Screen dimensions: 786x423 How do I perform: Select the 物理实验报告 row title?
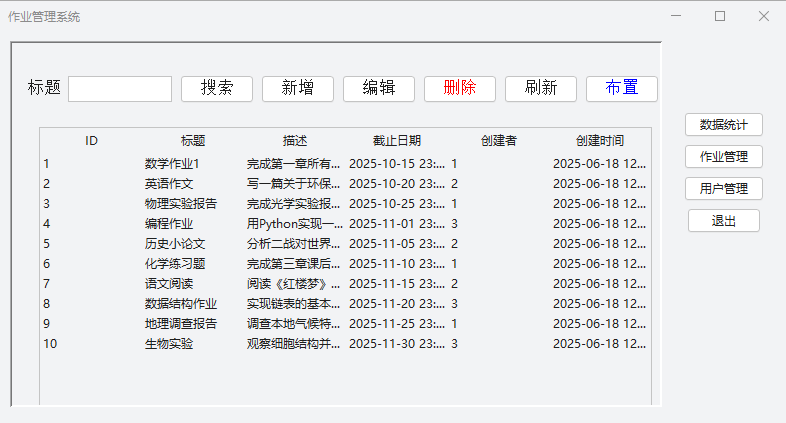(181, 204)
